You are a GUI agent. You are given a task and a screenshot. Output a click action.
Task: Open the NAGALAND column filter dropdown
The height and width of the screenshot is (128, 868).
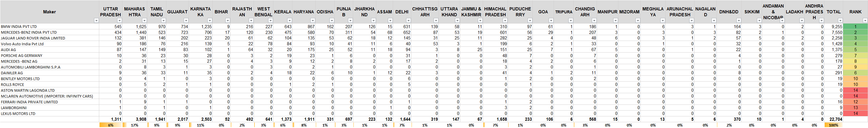[714, 21]
